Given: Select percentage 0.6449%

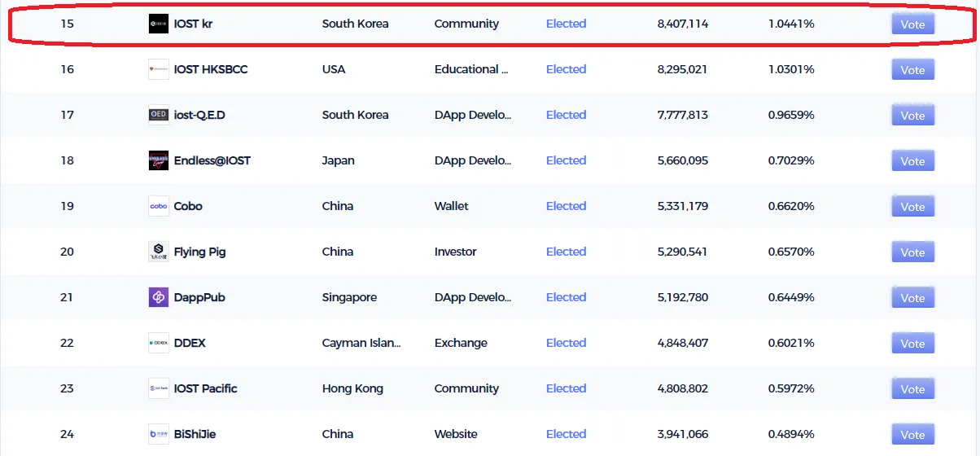Looking at the screenshot, I should pos(791,297).
